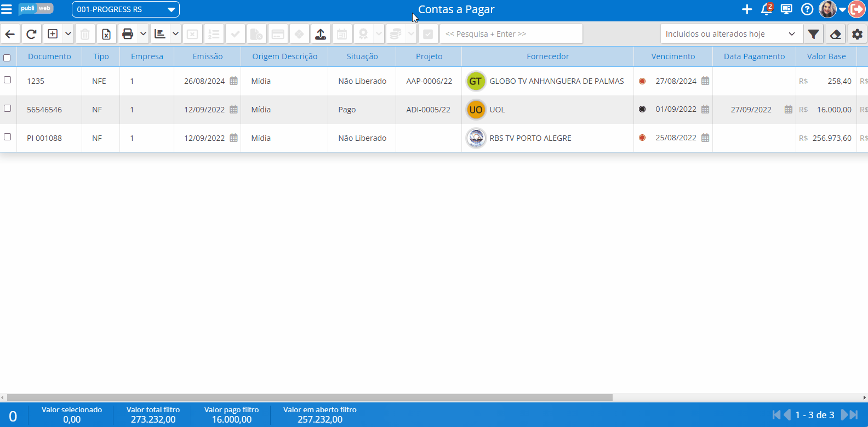
Task: Click the upload file icon
Action: pos(321,34)
